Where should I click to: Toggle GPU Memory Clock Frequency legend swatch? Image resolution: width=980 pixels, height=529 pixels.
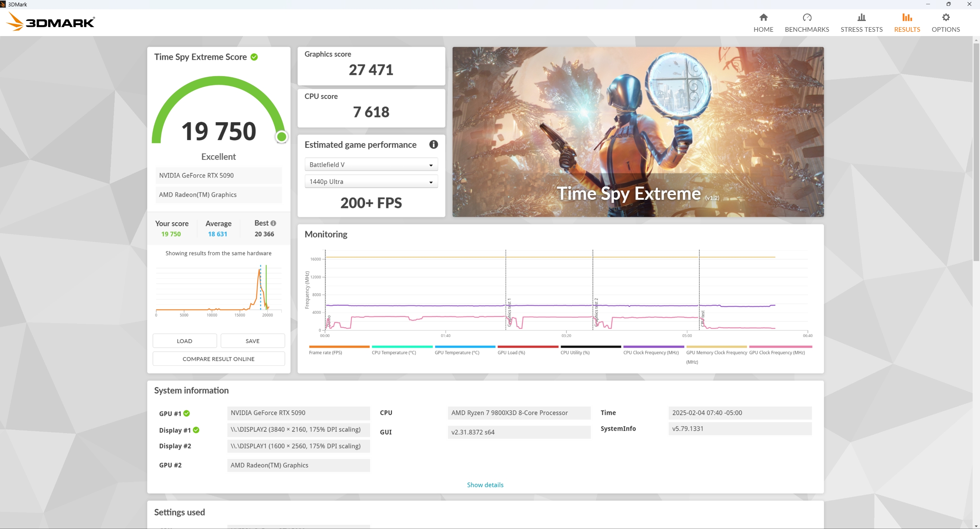[716, 347]
